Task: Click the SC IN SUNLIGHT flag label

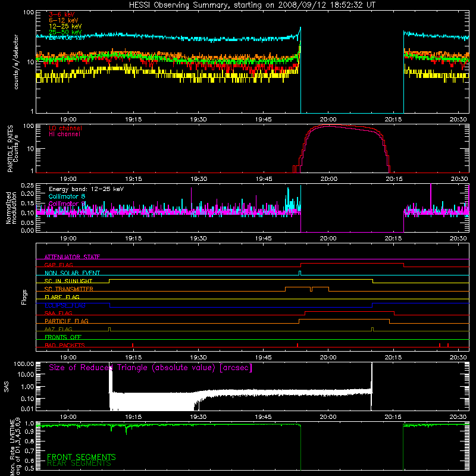Action: [68, 281]
